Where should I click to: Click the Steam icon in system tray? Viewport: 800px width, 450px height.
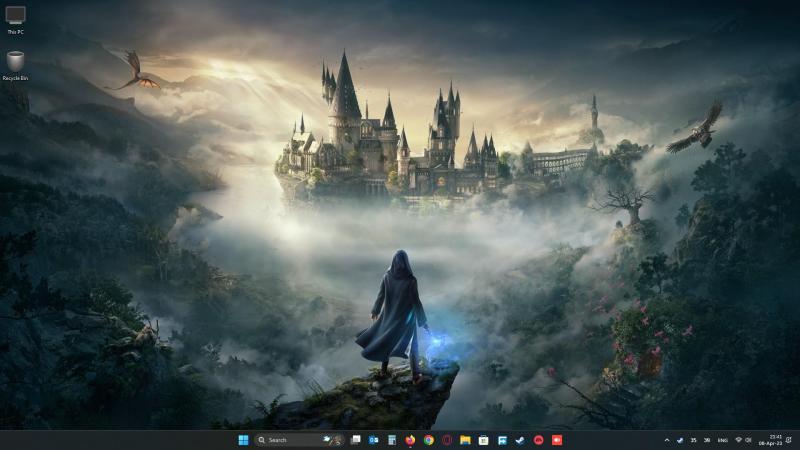point(680,440)
